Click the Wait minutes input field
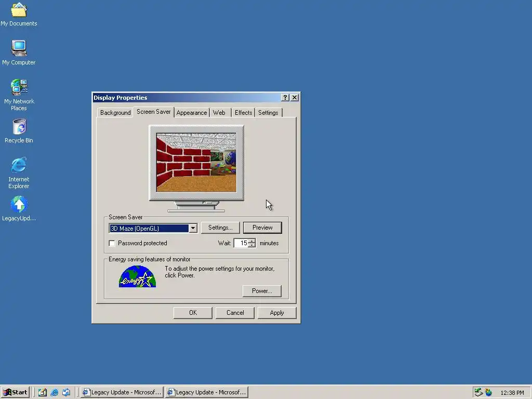 pyautogui.click(x=241, y=243)
